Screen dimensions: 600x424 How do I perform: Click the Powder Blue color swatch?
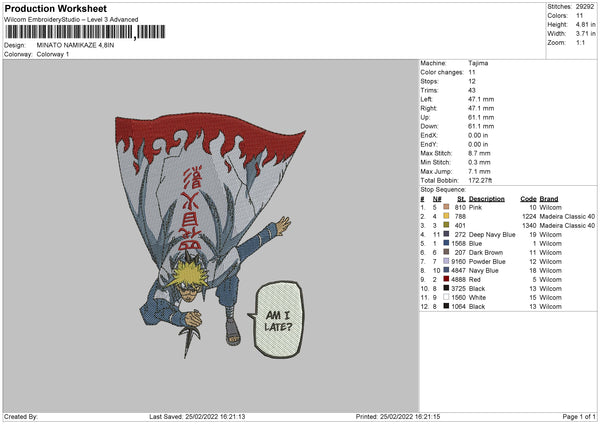tap(446, 261)
